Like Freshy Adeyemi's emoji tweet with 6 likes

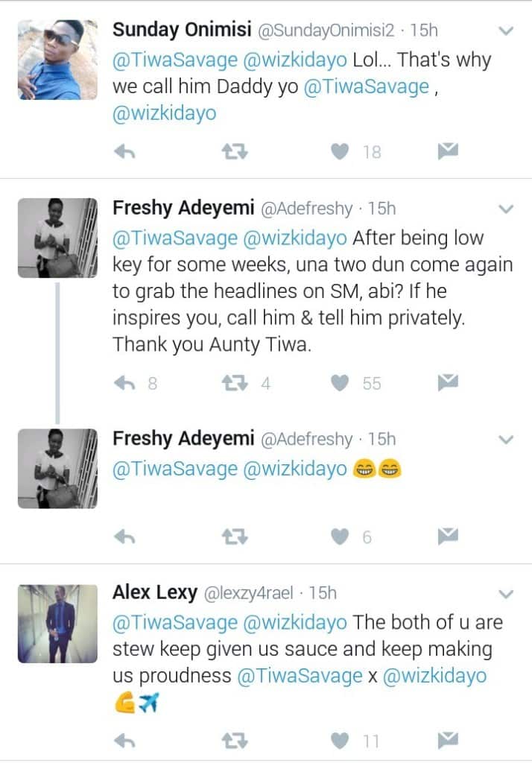point(341,536)
